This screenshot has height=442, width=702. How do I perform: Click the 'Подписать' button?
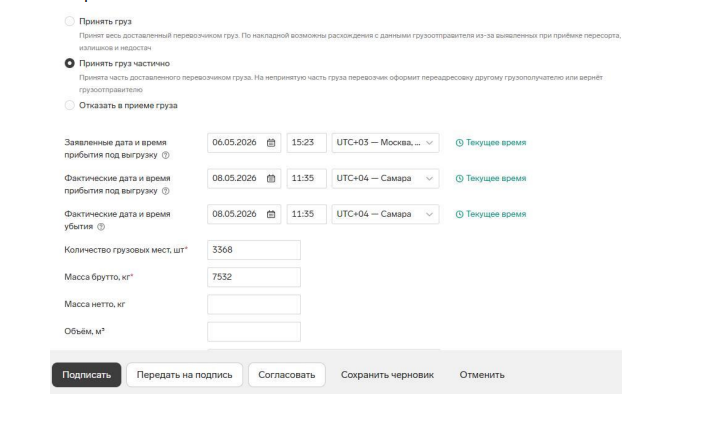click(x=86, y=375)
